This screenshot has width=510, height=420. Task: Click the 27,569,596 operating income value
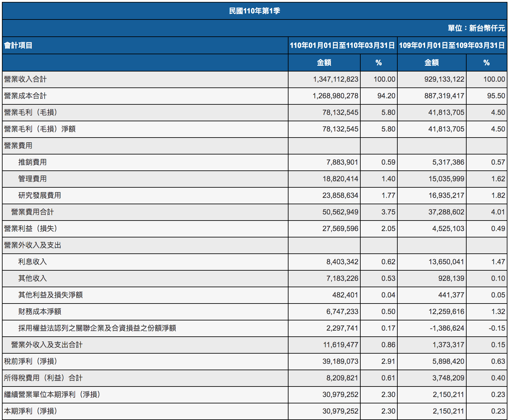(340, 229)
